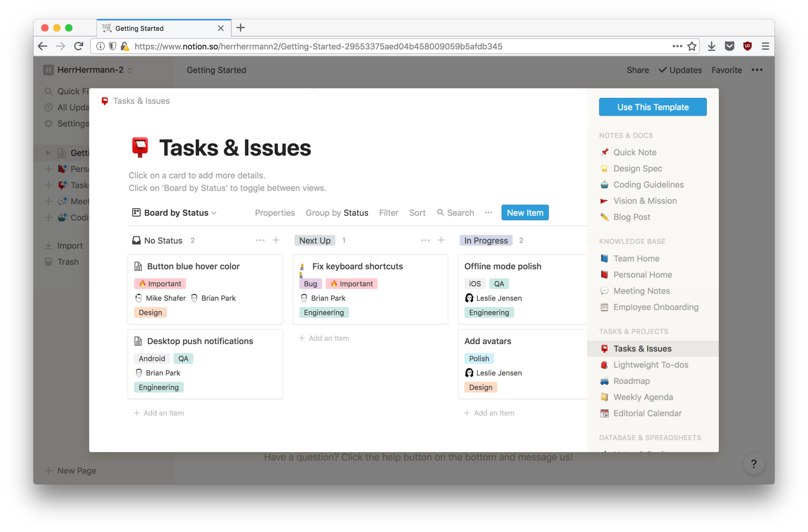Click the Important tag on Button blue hover card
This screenshot has width=808, height=532.
tap(160, 284)
